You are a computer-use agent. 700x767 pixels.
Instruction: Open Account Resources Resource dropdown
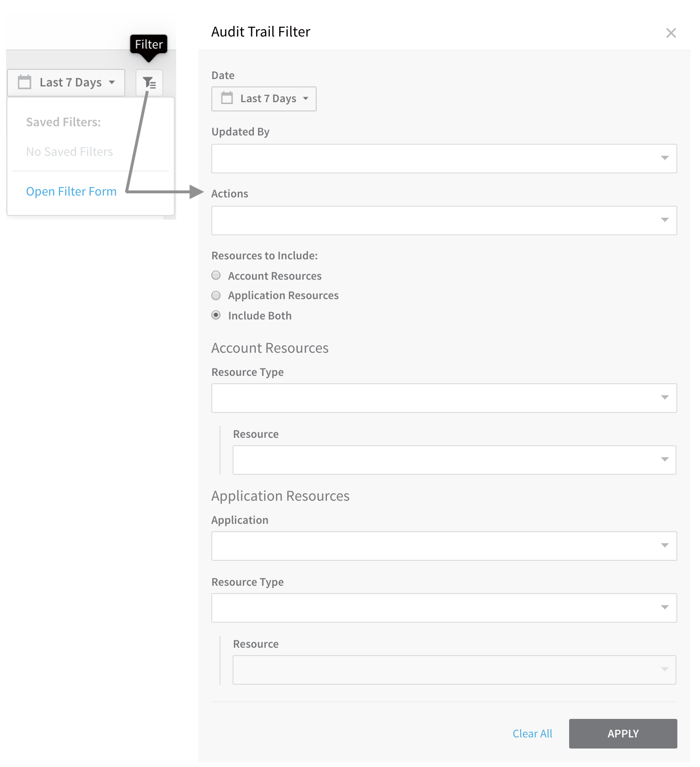coord(454,460)
